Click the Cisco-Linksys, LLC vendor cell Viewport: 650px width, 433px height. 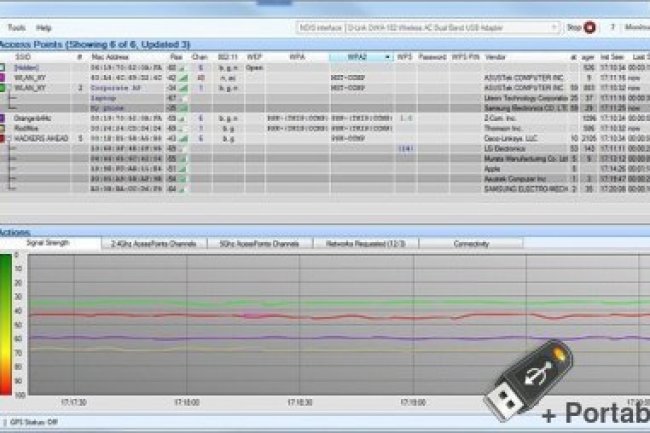(511, 139)
